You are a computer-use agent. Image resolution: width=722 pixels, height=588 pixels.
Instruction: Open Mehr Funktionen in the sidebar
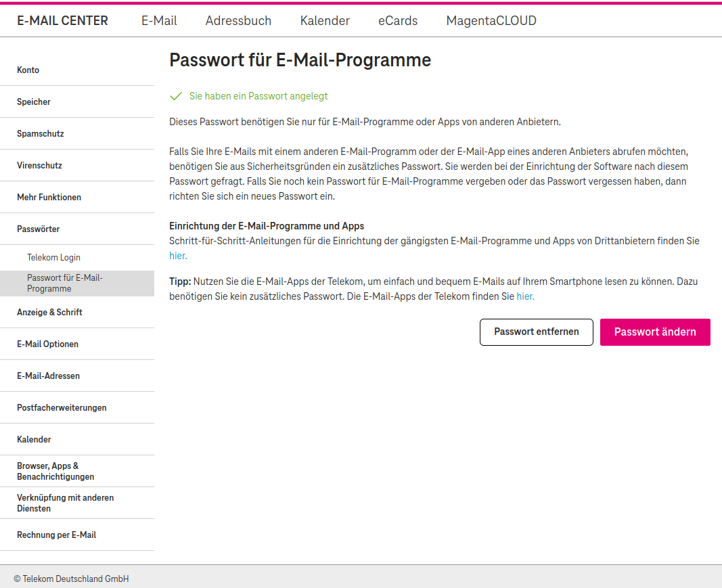77,197
